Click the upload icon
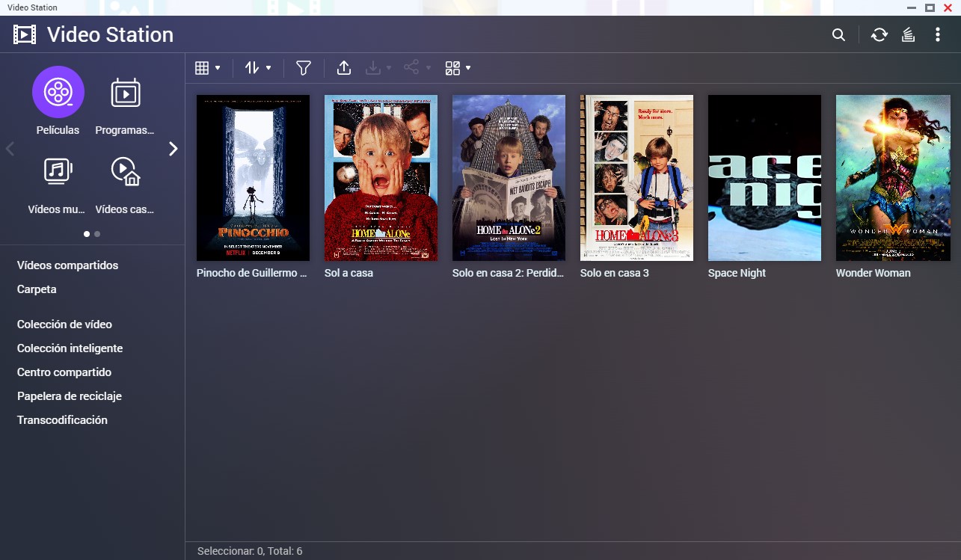The image size is (961, 560). (x=343, y=68)
